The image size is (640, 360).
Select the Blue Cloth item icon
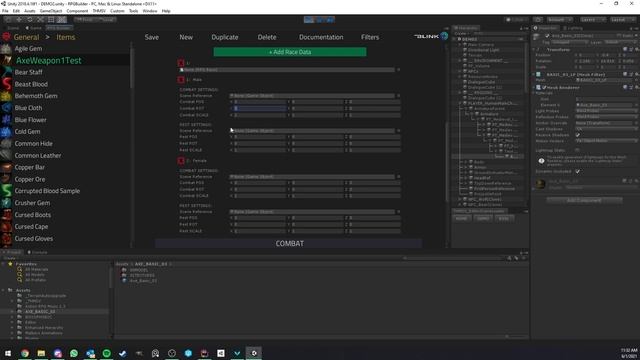point(6,108)
